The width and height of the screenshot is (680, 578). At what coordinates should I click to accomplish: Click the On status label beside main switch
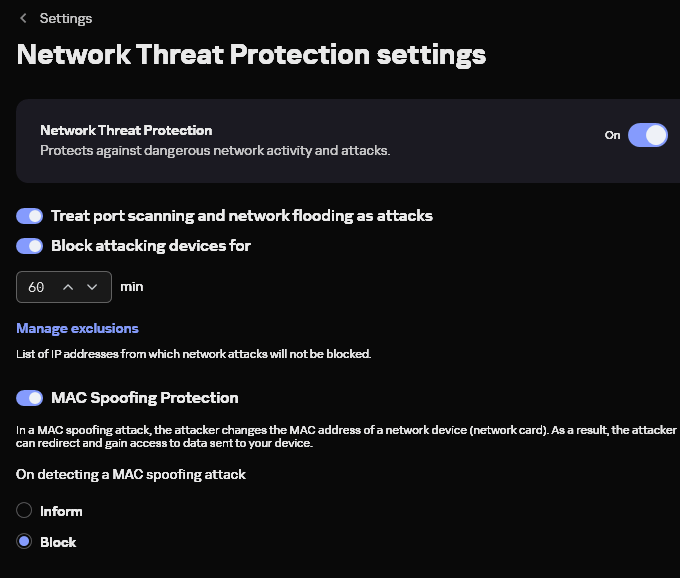pos(613,135)
